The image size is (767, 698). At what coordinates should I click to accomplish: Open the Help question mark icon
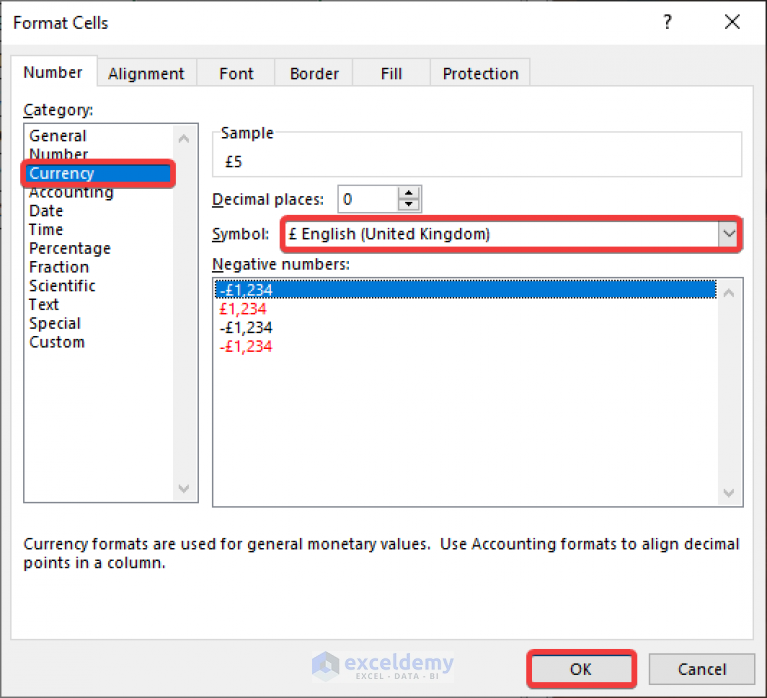coord(667,22)
